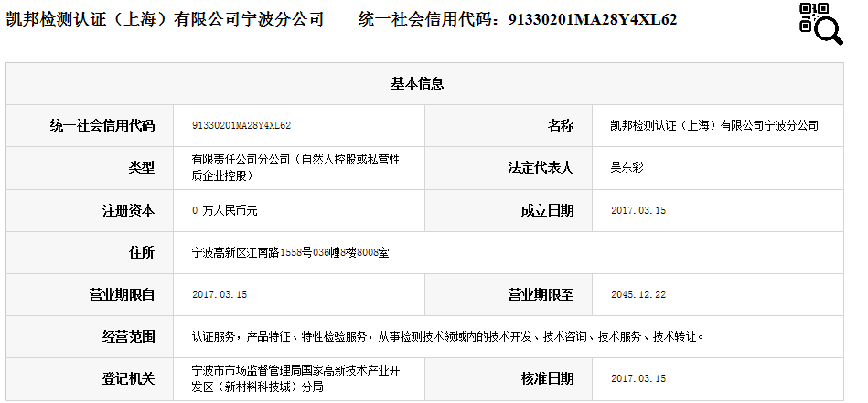
Task: Select the 统一社会信用代码 row label
Action: point(102,125)
